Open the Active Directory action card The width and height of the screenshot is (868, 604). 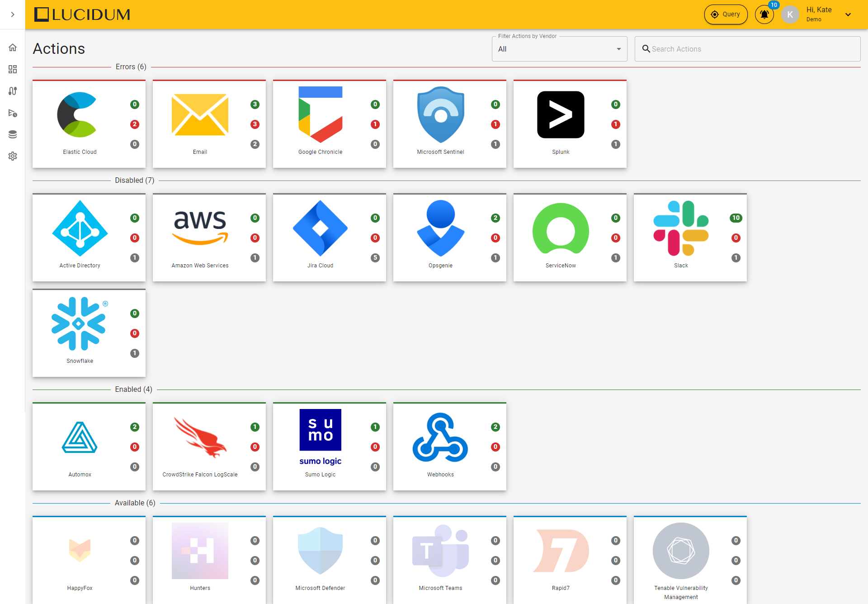89,238
